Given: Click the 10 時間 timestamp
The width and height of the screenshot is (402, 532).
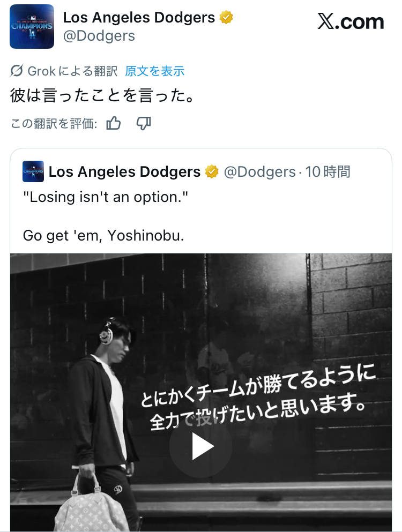Looking at the screenshot, I should [x=327, y=171].
